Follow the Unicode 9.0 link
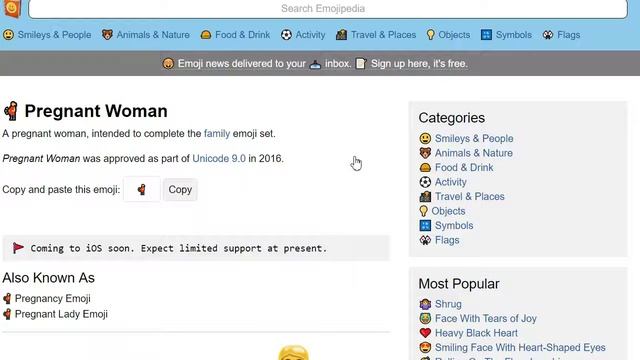This screenshot has width=640, height=360. point(219,158)
